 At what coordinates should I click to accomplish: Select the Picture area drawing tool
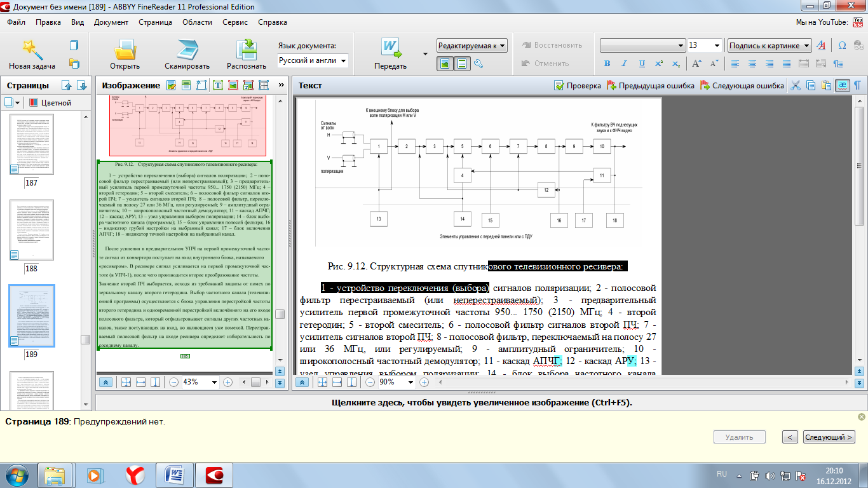click(233, 85)
